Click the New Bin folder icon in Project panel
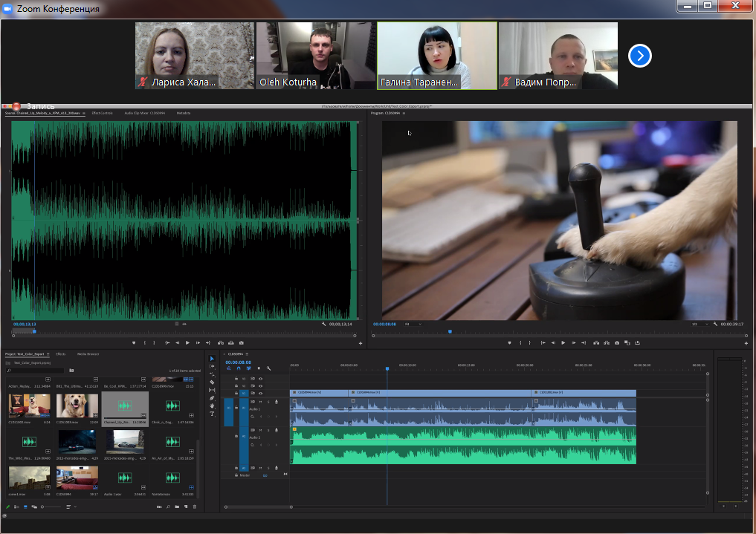This screenshot has height=534, width=756. (x=177, y=507)
